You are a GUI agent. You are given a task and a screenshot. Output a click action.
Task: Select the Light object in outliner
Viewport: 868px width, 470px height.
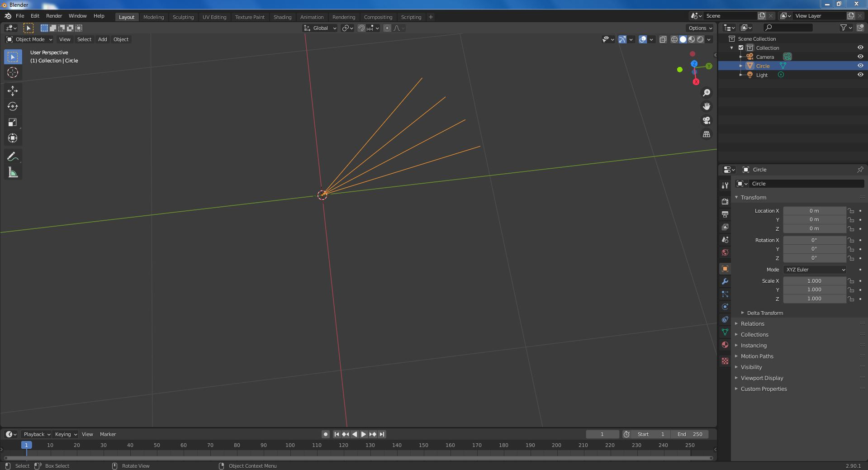coord(762,75)
